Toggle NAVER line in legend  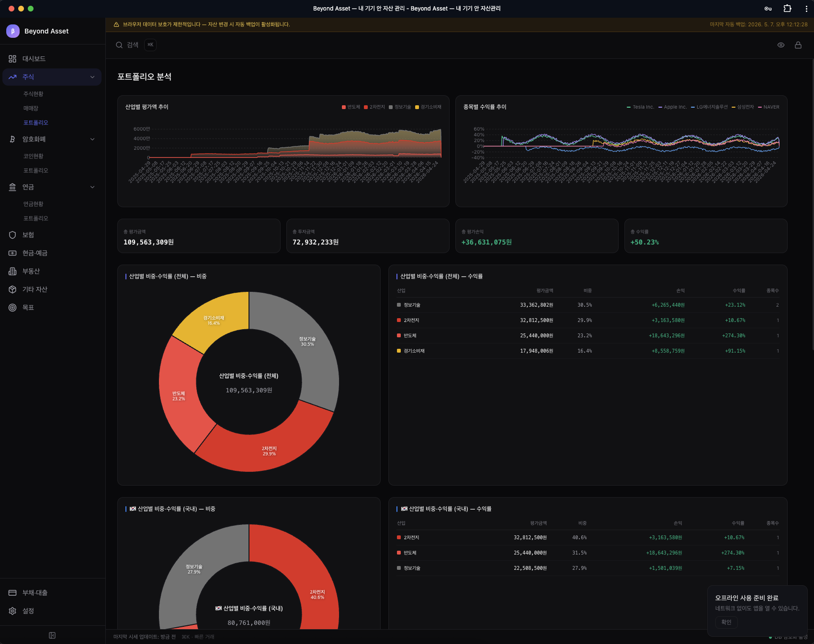coord(769,107)
